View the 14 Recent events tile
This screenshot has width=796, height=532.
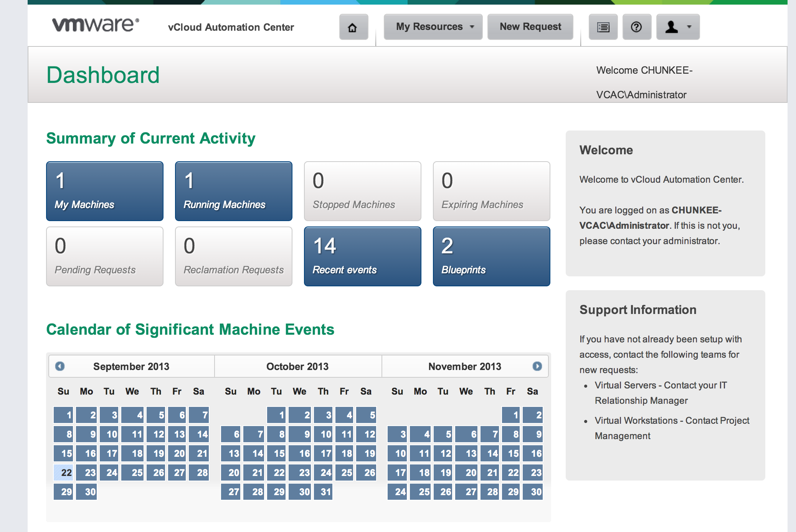(362, 256)
